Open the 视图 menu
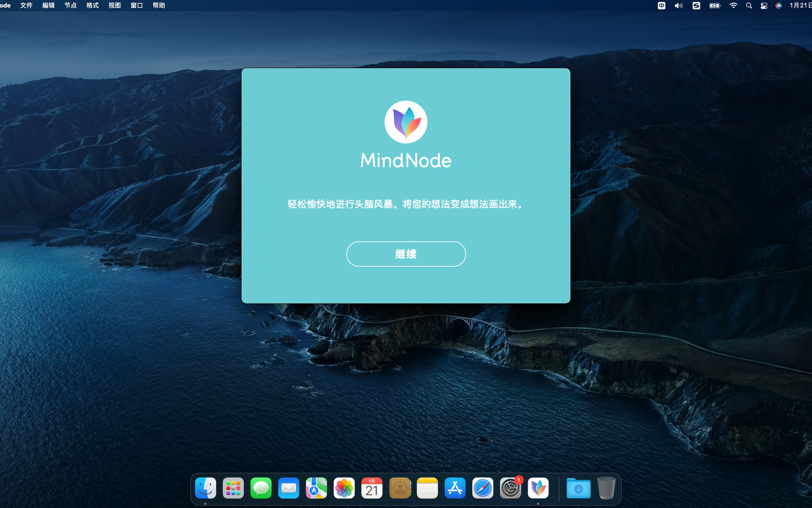Image resolution: width=812 pixels, height=508 pixels. (x=115, y=6)
